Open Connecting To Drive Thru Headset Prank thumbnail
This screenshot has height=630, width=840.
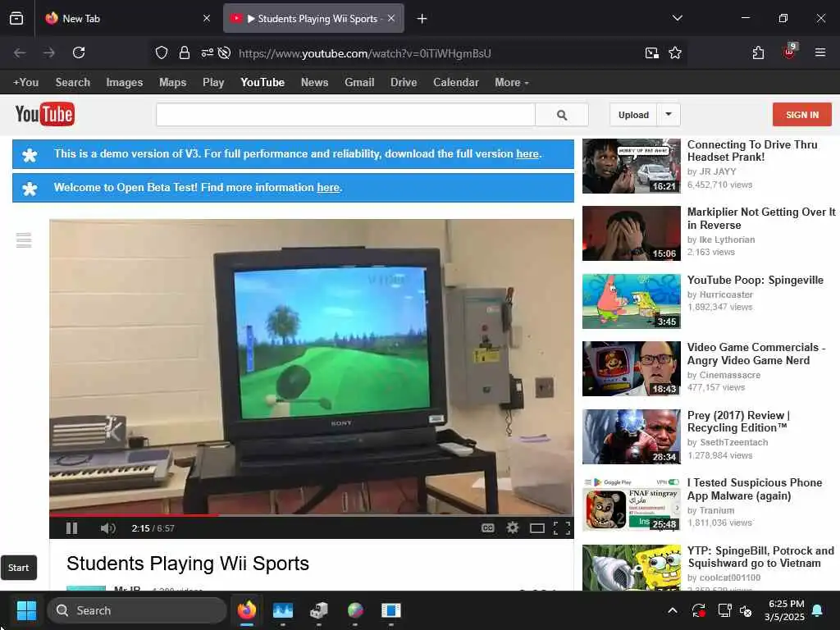(631, 166)
